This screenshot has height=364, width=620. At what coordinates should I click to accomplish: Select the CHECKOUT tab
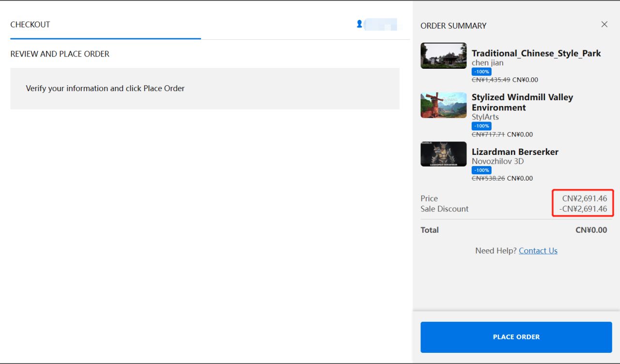[x=30, y=24]
